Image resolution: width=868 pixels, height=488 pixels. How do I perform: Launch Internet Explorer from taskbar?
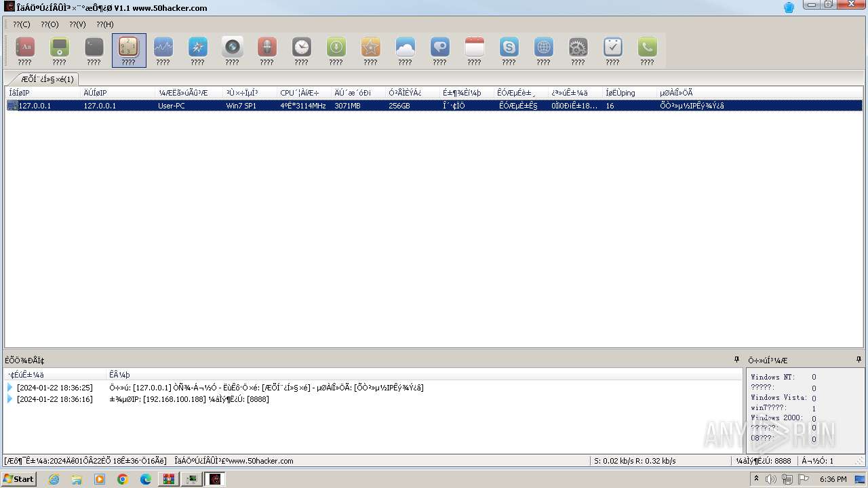pos(54,479)
